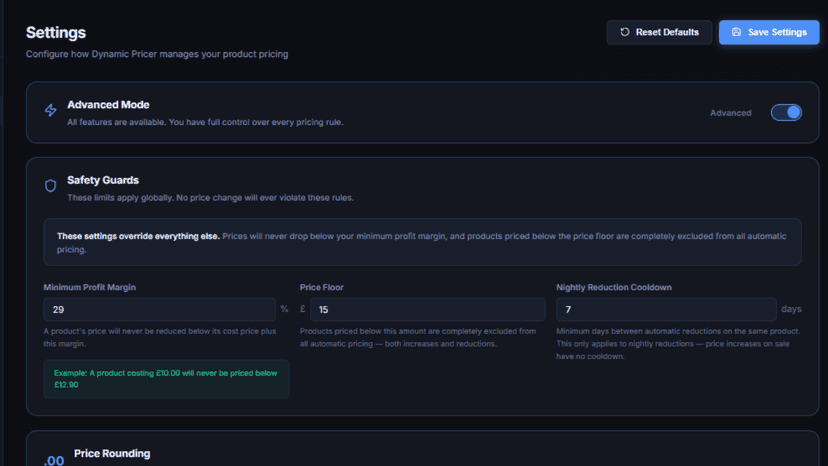Image resolution: width=828 pixels, height=466 pixels.
Task: Click the floppy disk icon in Save Settings
Action: 736,32
